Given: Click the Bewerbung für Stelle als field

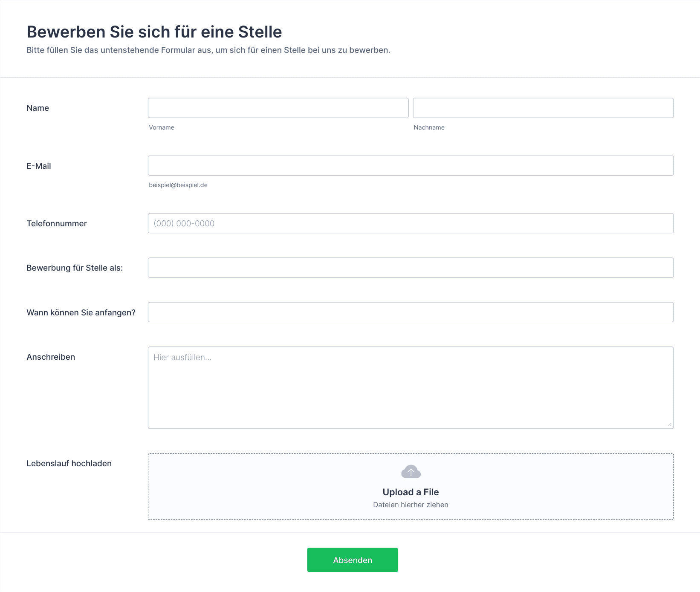Looking at the screenshot, I should coord(411,268).
